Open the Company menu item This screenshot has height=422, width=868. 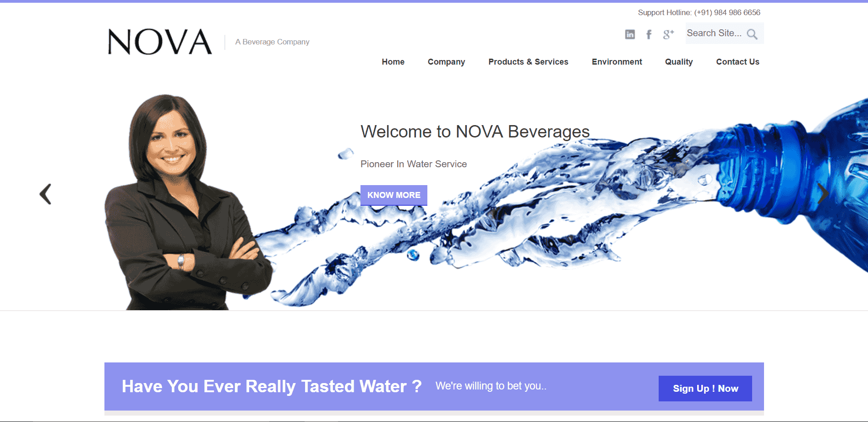click(x=446, y=62)
